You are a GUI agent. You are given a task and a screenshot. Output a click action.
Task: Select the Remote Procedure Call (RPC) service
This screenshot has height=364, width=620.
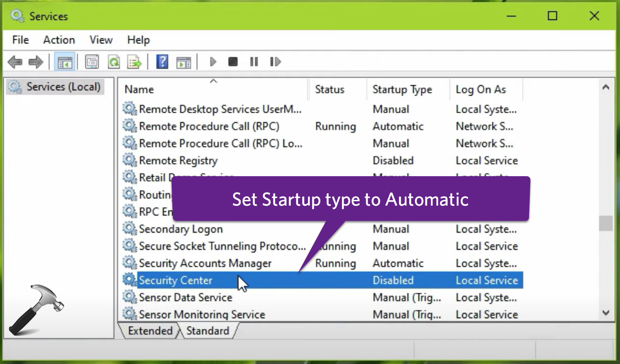coord(323,126)
